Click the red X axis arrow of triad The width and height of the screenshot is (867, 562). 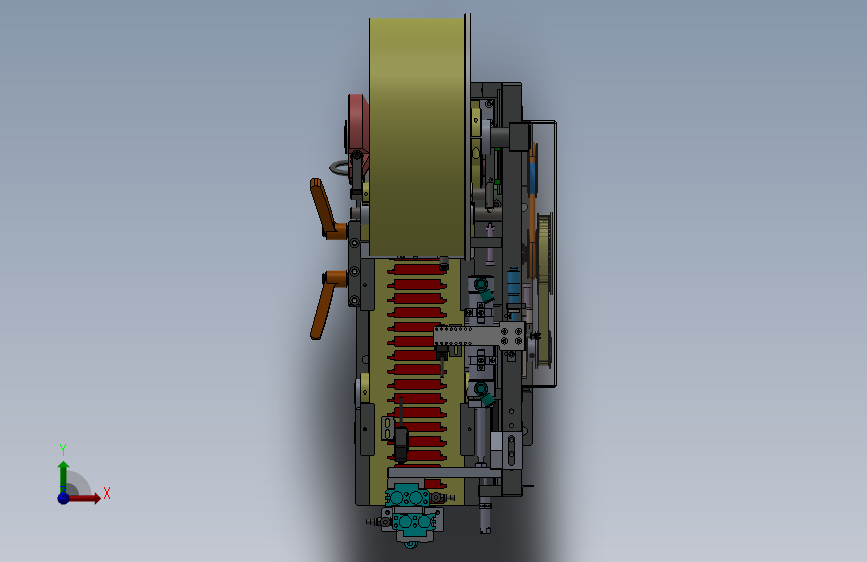pyautogui.click(x=83, y=498)
